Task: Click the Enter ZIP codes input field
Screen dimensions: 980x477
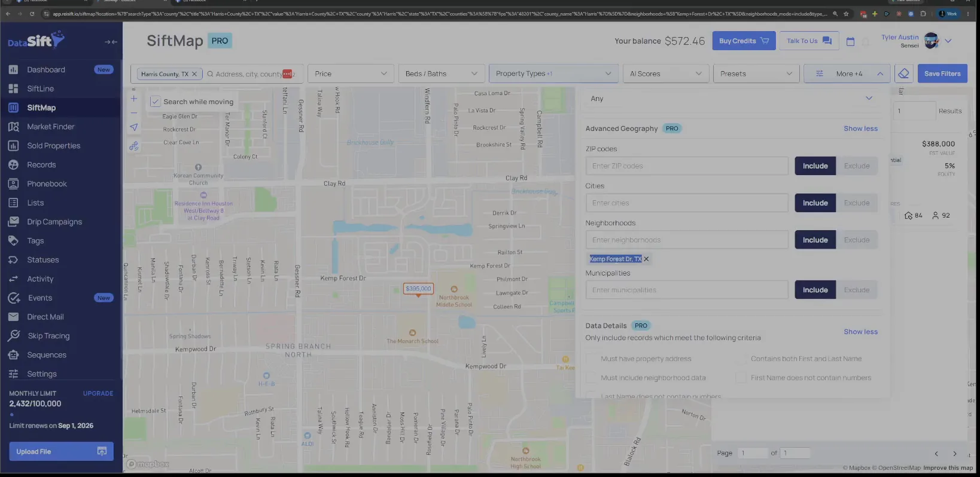Action: [x=687, y=166]
